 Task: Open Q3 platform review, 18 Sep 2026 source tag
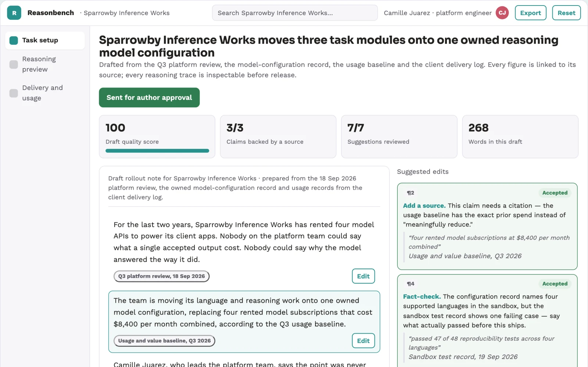[161, 276]
